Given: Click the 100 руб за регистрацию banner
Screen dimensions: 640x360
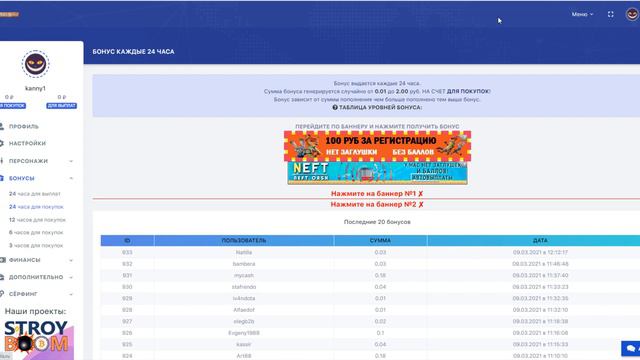Looking at the screenshot, I should pyautogui.click(x=378, y=146).
